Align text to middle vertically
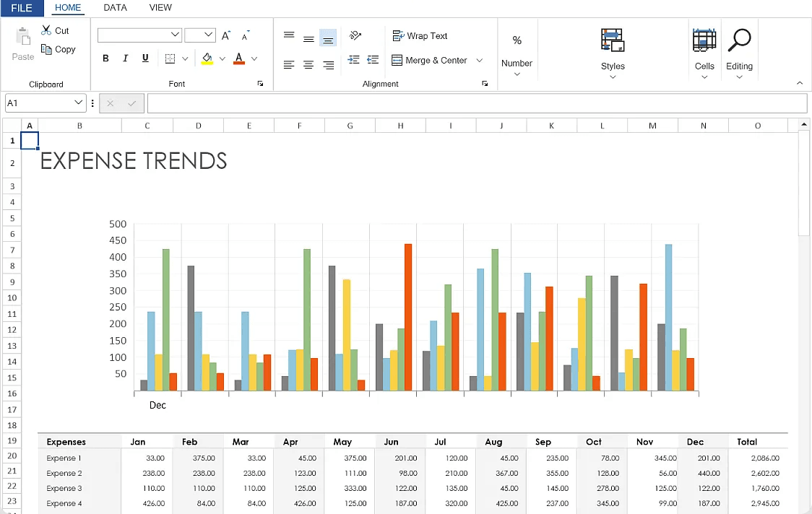The height and width of the screenshot is (514, 812). click(x=308, y=39)
